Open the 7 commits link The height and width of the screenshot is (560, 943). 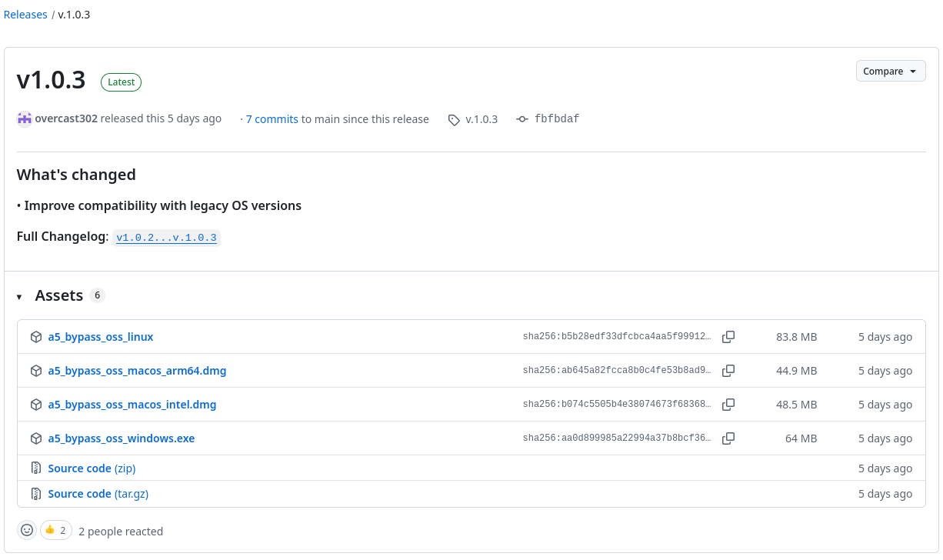272,118
